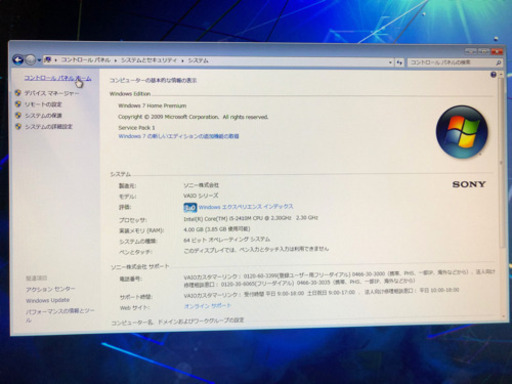Click the computer icon in address bar
512x384 pixels.
(48, 60)
